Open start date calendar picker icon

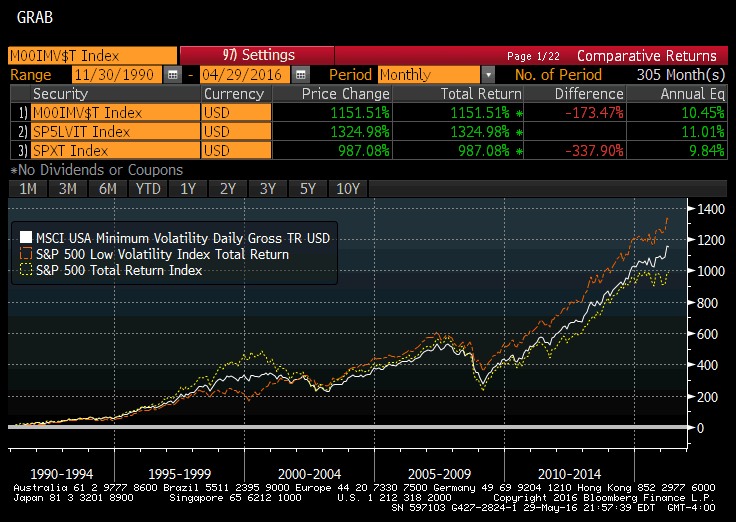pos(173,75)
